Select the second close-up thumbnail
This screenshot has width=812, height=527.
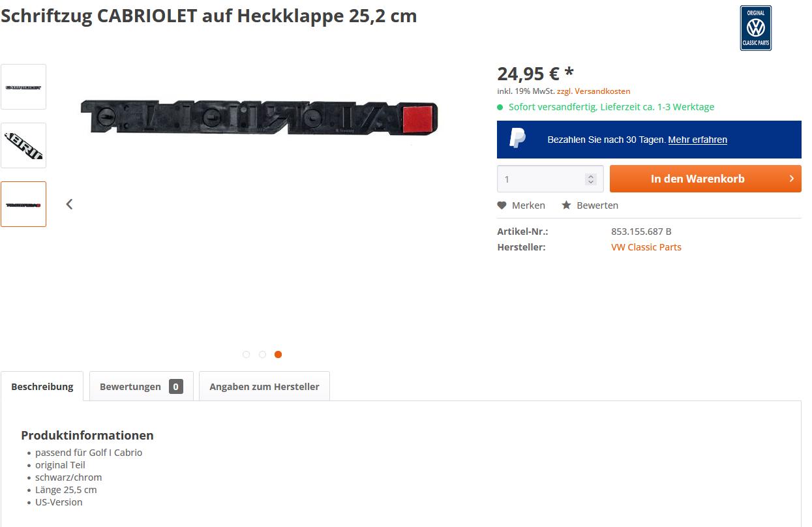click(23, 145)
